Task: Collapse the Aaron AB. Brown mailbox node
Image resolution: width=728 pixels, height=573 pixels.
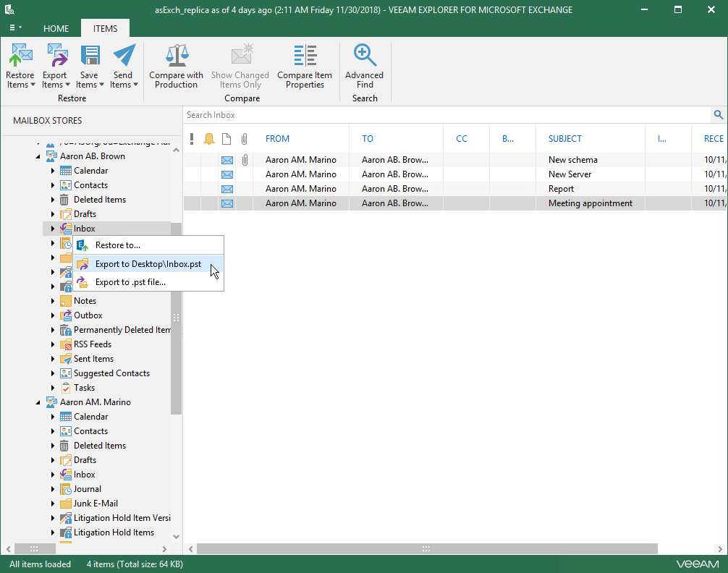Action: pos(38,156)
